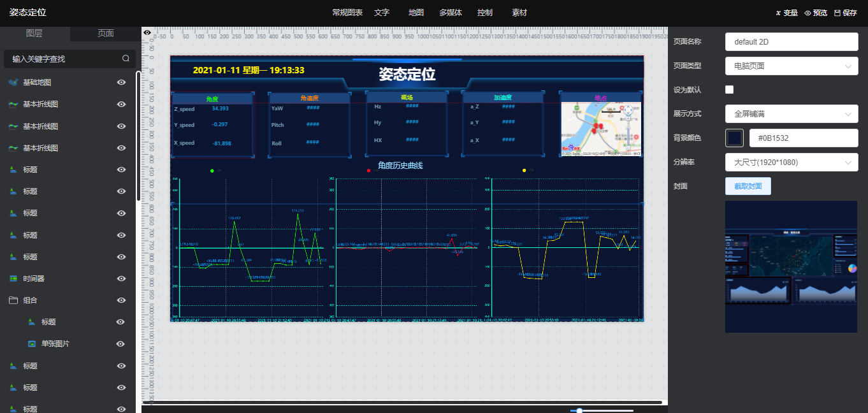
Task: Select the map image in 地点 panel
Action: point(601,129)
